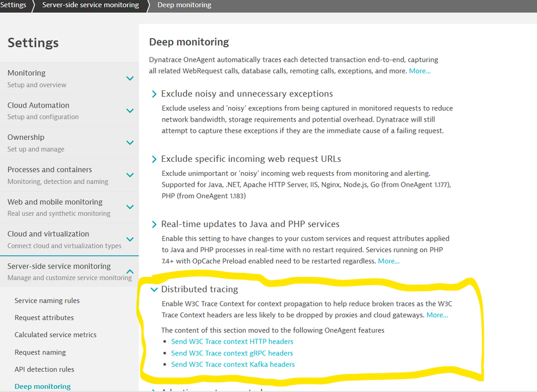
Task: Collapse the Distributed tracing section
Action: [155, 289]
